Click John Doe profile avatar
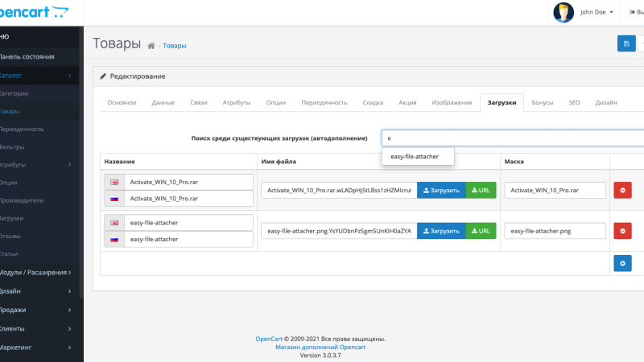Screen dimensions: 644x362 tap(563, 12)
